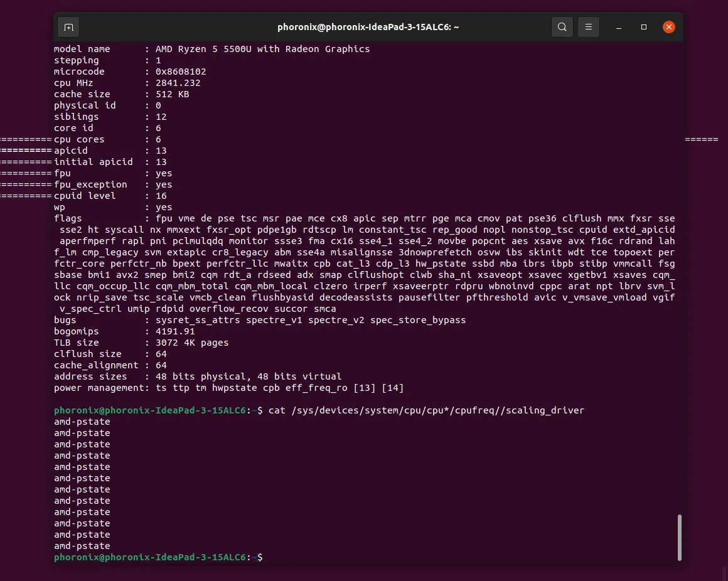Click the 'spec_store_bypass' bug entry
728x581 pixels.
(418, 320)
